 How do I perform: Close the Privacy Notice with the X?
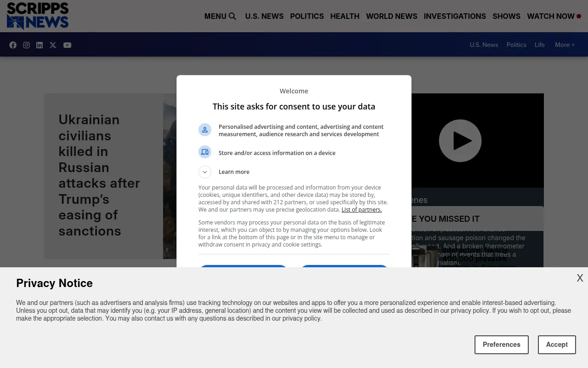tap(580, 278)
